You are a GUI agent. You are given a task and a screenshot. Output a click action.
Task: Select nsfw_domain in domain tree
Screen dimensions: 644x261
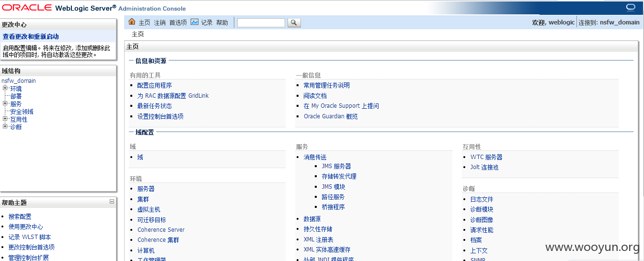(19, 81)
